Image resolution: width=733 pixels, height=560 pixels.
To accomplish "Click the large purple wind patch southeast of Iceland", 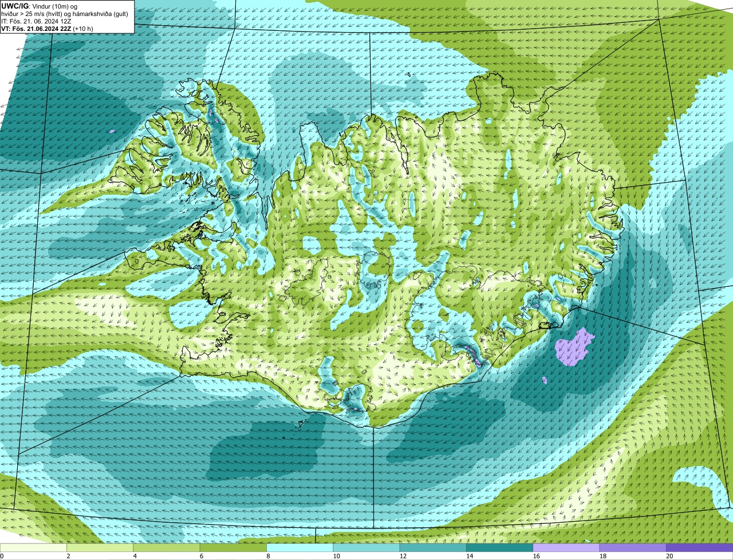I will pyautogui.click(x=574, y=347).
